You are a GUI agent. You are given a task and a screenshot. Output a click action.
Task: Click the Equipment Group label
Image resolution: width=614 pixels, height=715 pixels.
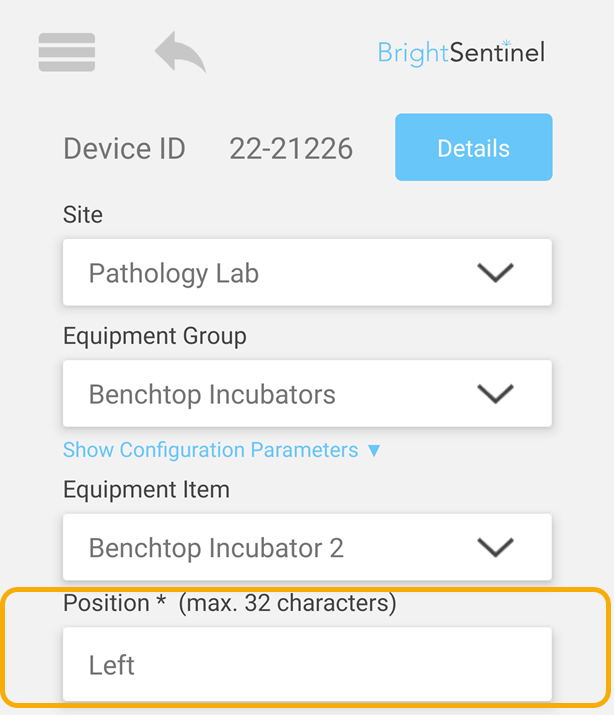(155, 337)
